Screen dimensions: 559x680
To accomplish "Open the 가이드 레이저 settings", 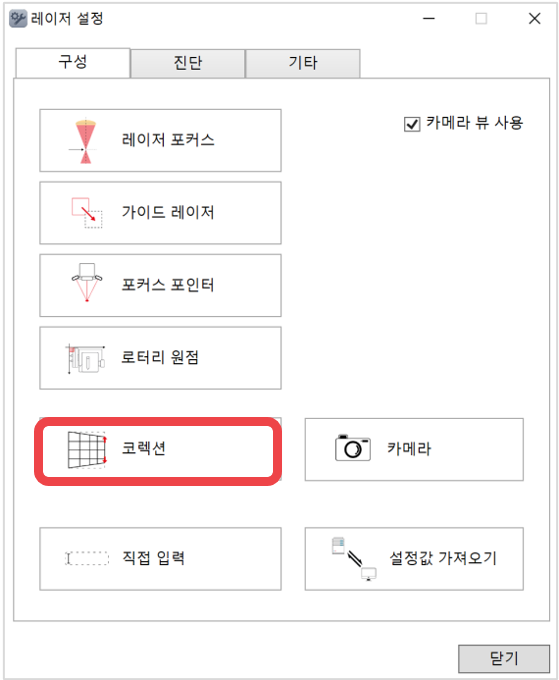I will click(160, 213).
